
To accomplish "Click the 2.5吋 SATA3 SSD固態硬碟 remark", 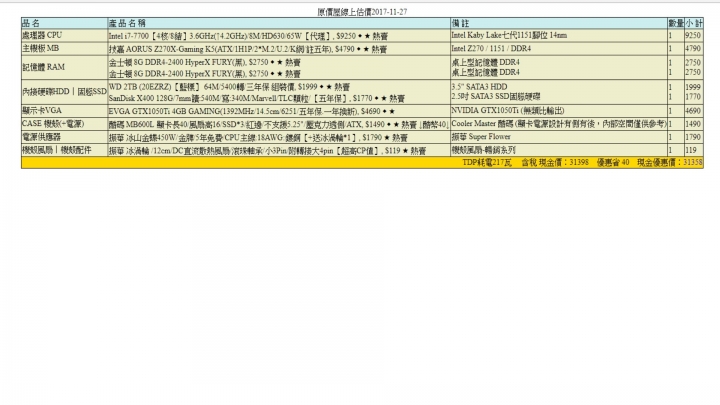I will coord(495,97).
